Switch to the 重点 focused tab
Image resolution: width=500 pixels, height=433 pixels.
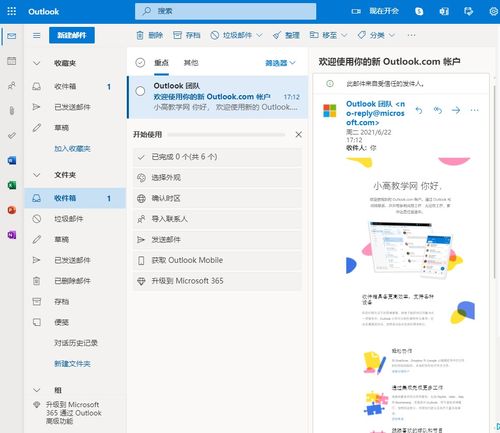pyautogui.click(x=161, y=63)
